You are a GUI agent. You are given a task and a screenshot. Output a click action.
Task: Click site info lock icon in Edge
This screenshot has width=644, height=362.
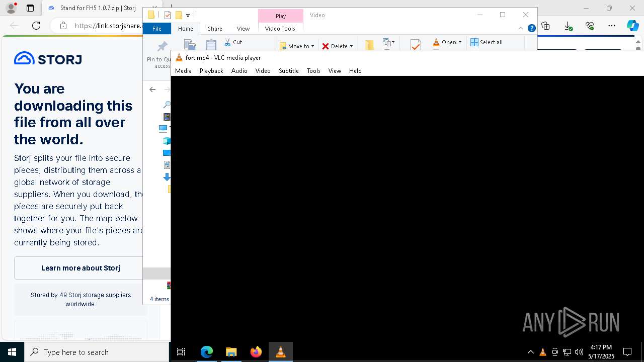pos(63,26)
